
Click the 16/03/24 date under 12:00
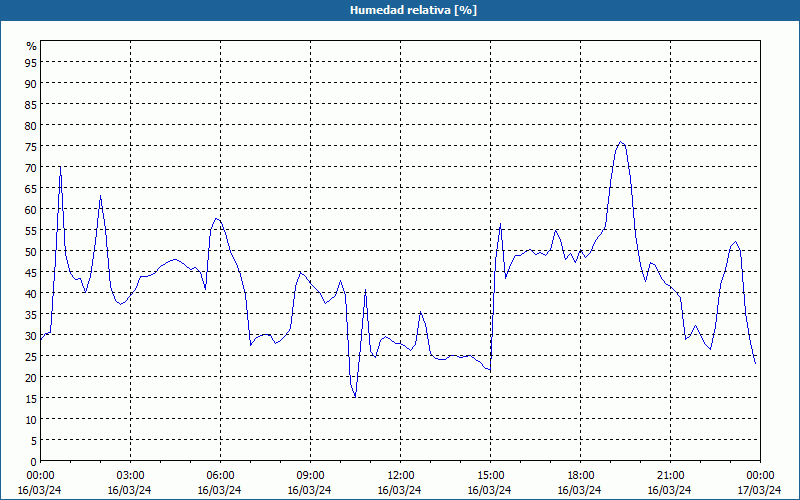tap(399, 490)
